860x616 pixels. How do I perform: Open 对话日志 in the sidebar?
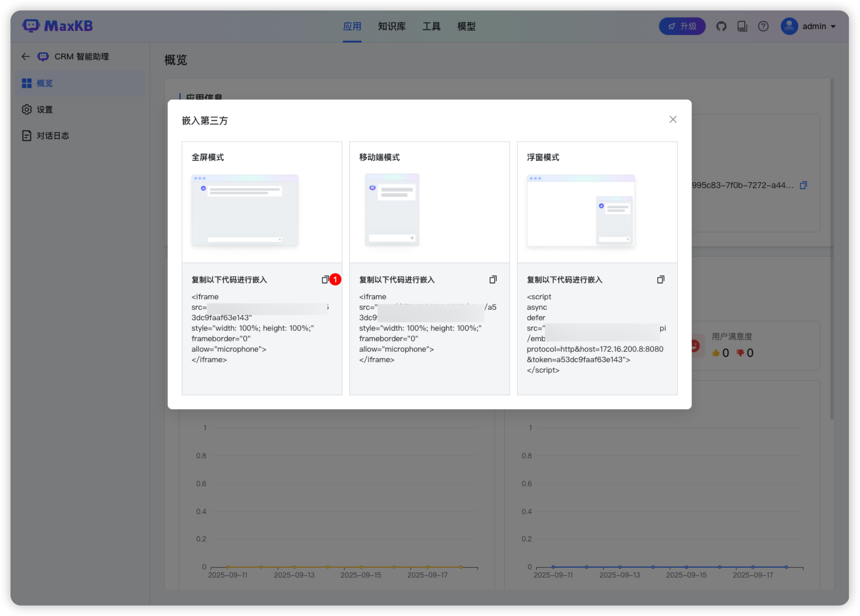(52, 136)
